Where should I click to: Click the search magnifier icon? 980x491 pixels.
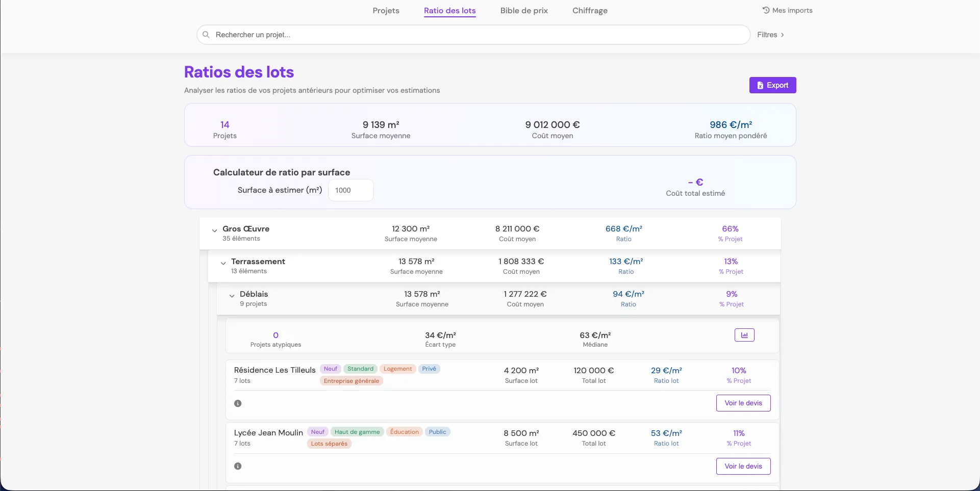click(206, 35)
